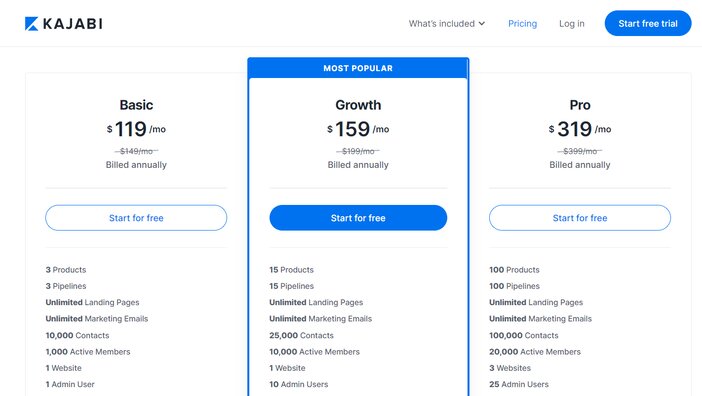Click Start for free under Growth
The height and width of the screenshot is (396, 702).
point(358,218)
